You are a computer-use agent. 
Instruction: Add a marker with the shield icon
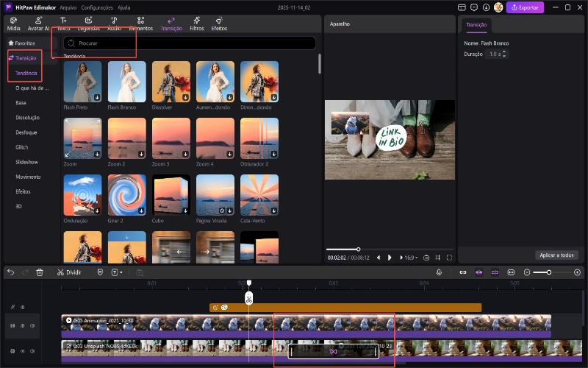pyautogui.click(x=100, y=272)
